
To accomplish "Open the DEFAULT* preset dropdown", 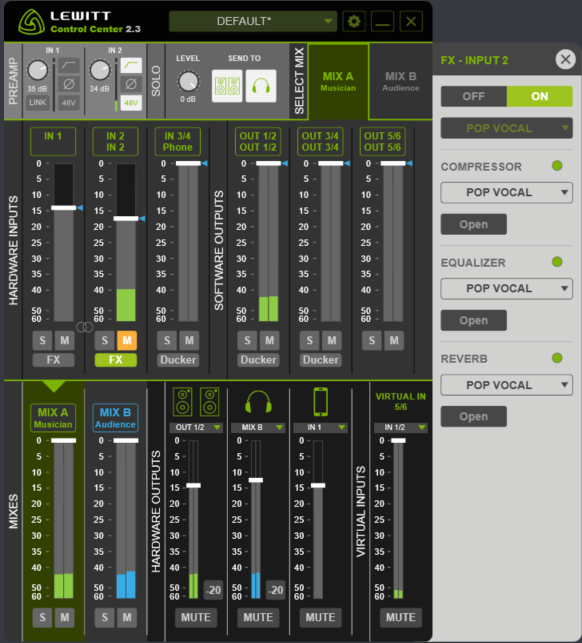I will (x=253, y=21).
